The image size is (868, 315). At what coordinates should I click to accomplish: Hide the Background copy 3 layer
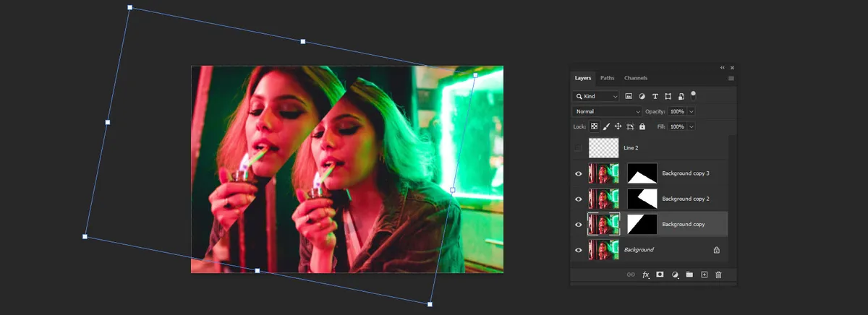[578, 173]
